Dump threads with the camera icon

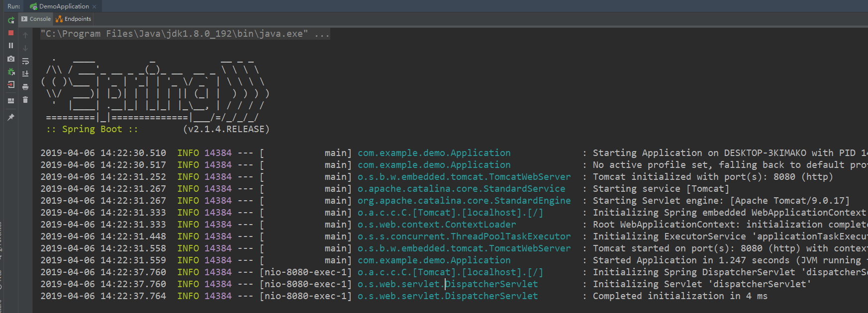tap(11, 59)
